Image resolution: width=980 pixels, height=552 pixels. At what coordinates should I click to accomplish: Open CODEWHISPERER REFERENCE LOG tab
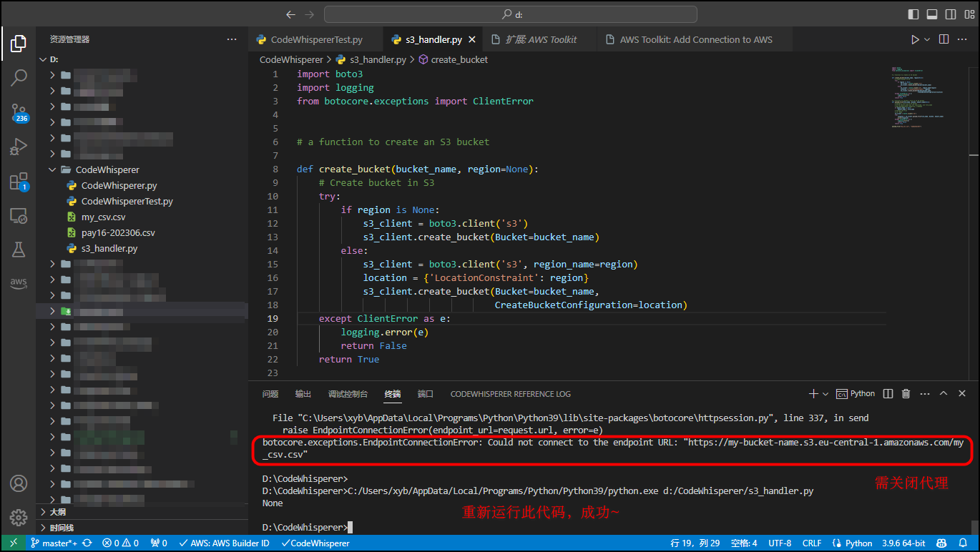click(511, 394)
